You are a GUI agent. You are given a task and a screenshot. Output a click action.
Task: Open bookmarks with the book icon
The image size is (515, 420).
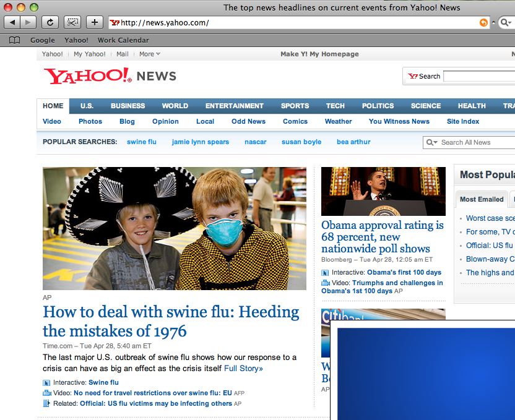click(x=14, y=40)
